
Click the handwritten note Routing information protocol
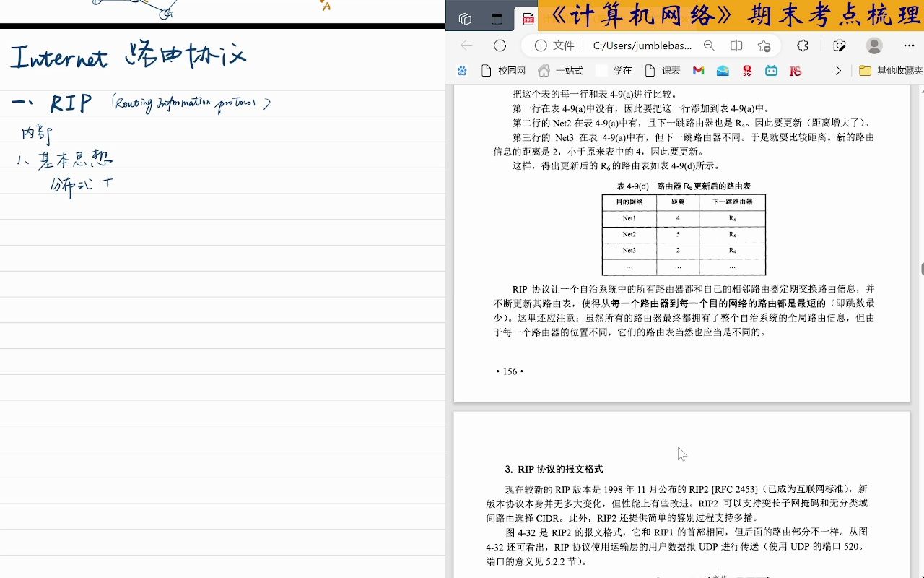click(191, 103)
